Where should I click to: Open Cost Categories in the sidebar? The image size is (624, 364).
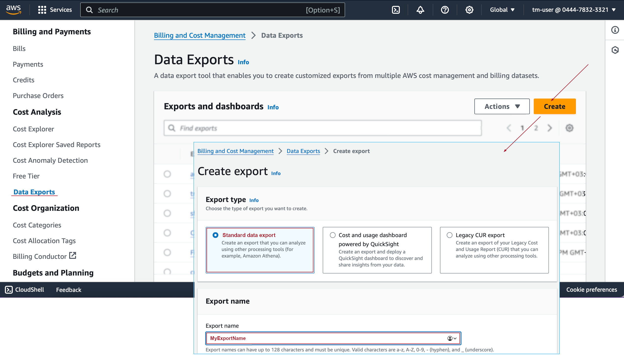click(x=37, y=225)
